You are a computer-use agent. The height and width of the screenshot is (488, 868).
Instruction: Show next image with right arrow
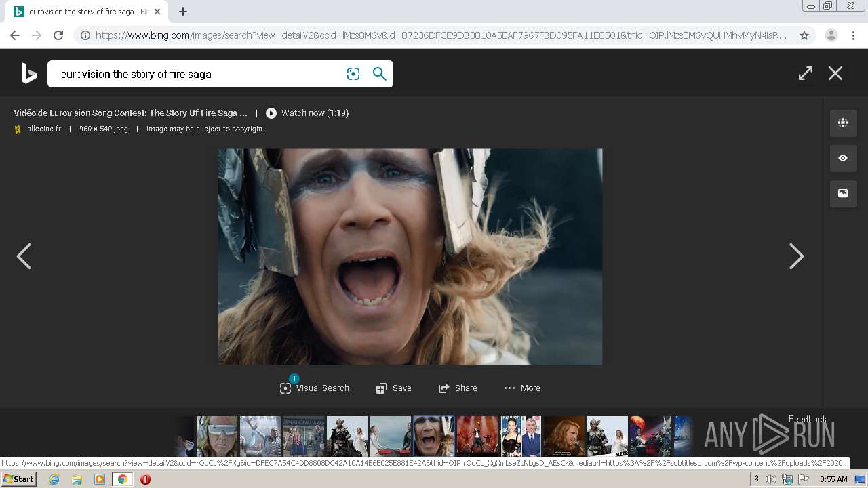tap(796, 256)
